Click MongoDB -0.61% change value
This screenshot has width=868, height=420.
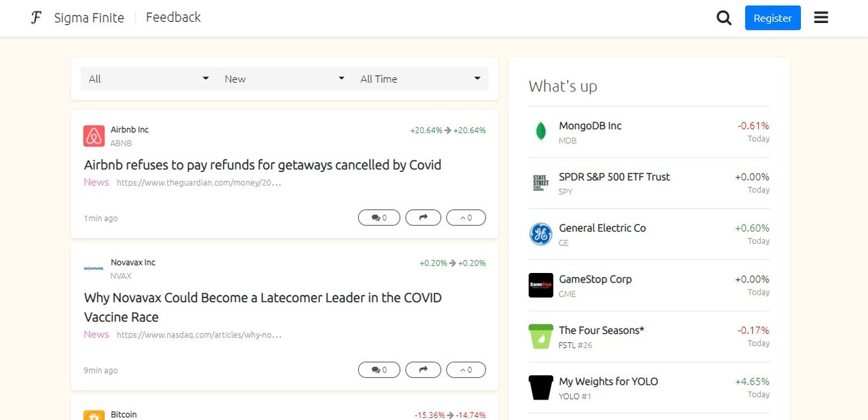(x=753, y=125)
